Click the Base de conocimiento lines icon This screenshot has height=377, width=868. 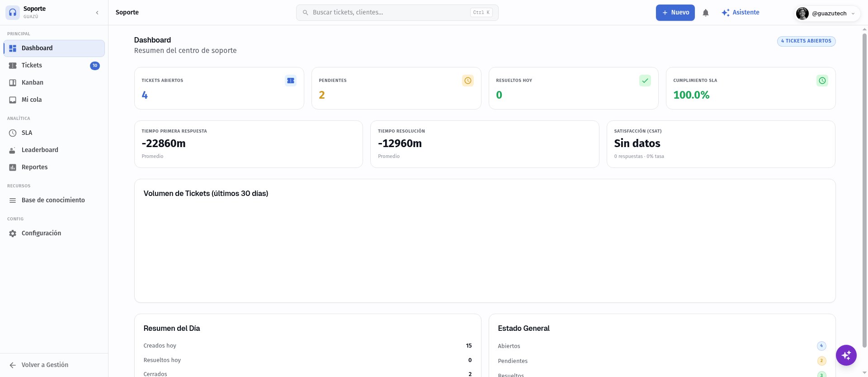[x=13, y=200]
